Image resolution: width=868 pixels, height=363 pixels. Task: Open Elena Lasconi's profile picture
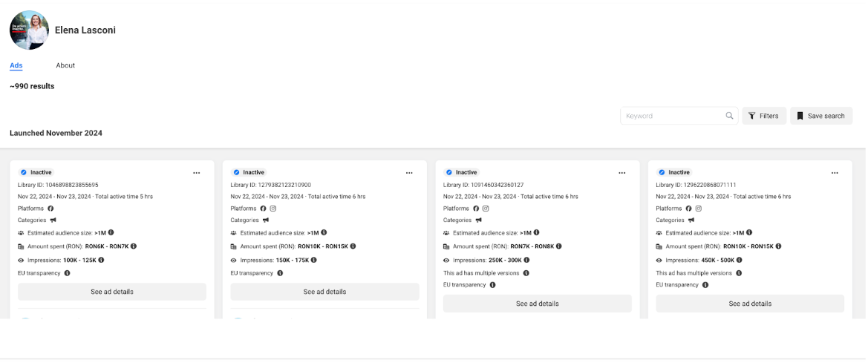point(29,30)
